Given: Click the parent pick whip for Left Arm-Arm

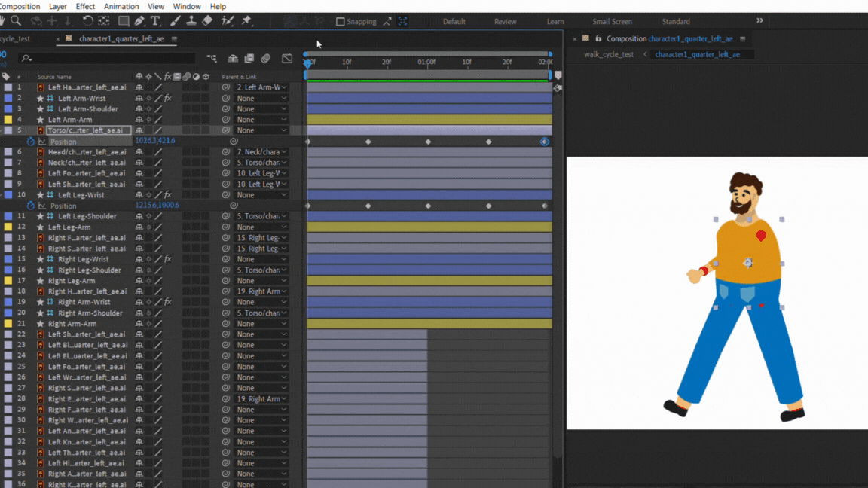Looking at the screenshot, I should pyautogui.click(x=226, y=120).
